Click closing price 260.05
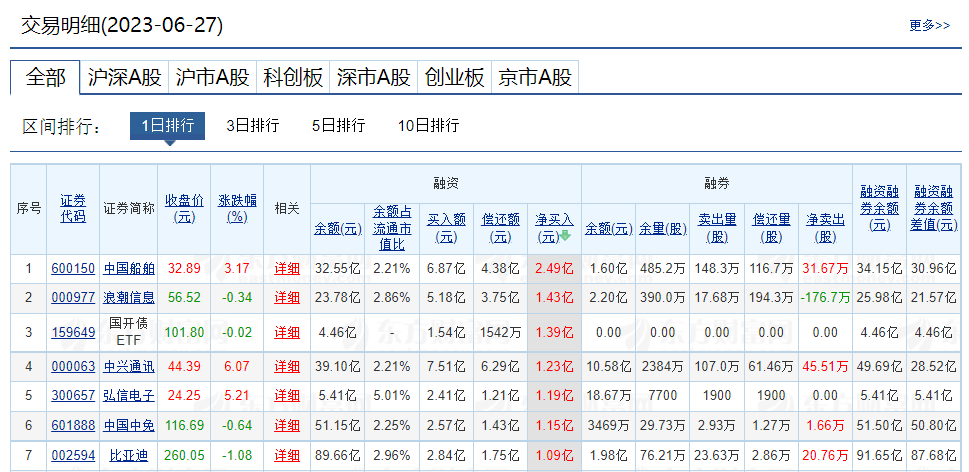 pyautogui.click(x=184, y=456)
